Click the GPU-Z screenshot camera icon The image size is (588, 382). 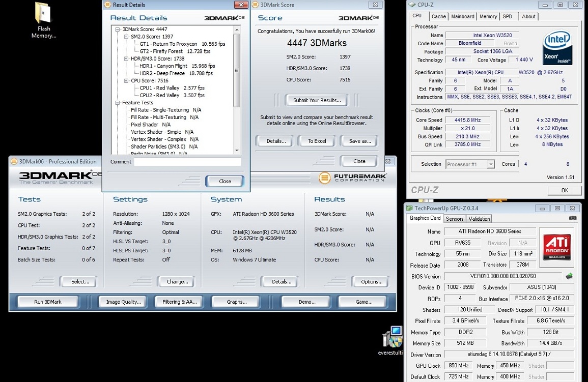coord(573,218)
